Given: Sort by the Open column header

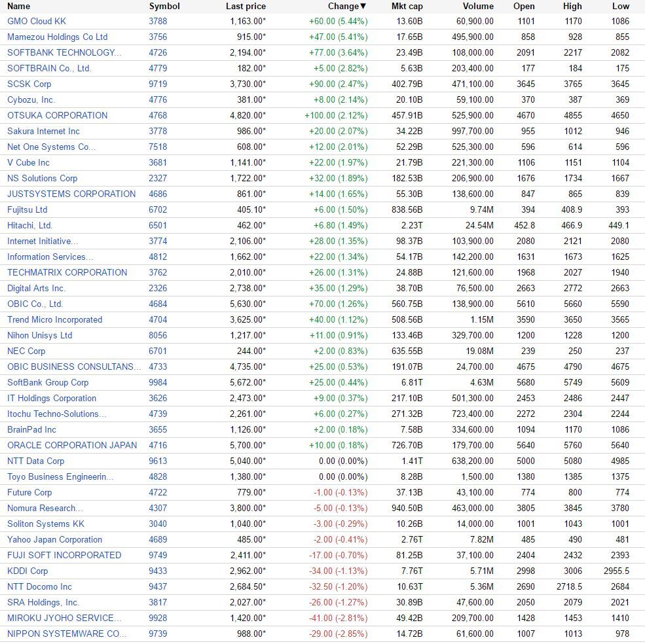Looking at the screenshot, I should (524, 6).
